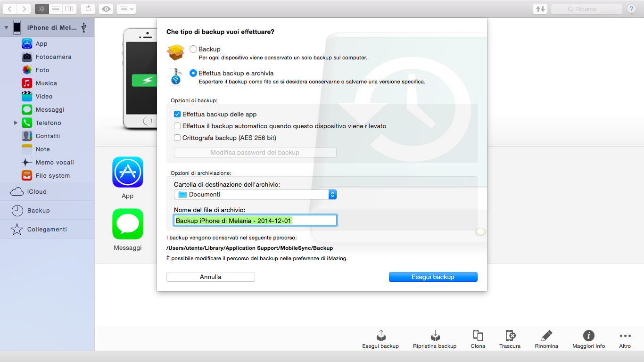The image size is (644, 362).
Task: Click Esegui backup in bottom toolbar
Action: pyautogui.click(x=380, y=339)
